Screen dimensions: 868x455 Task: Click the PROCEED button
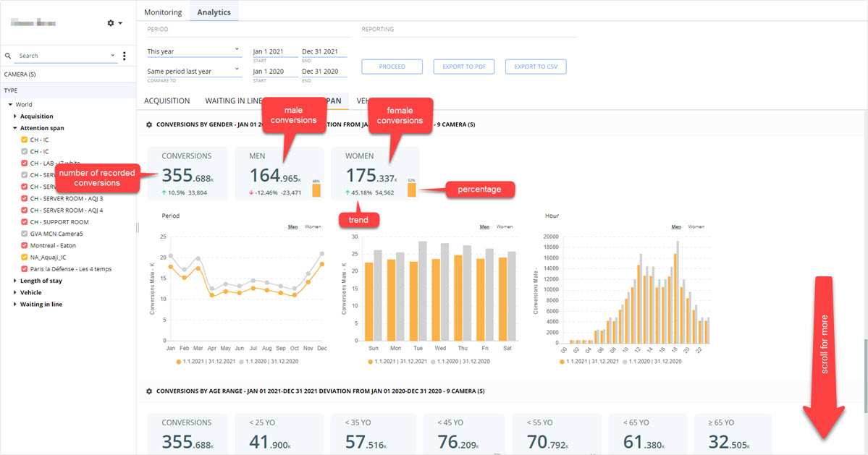392,67
